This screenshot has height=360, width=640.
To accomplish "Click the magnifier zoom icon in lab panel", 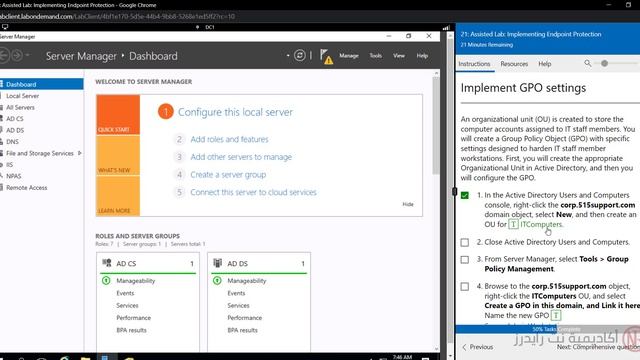I will [x=587, y=63].
